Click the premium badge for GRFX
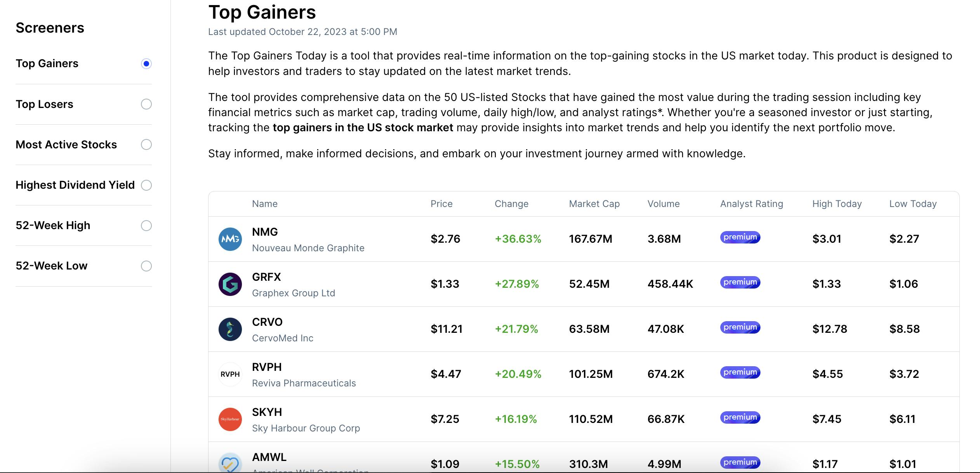The height and width of the screenshot is (473, 980). pos(740,282)
